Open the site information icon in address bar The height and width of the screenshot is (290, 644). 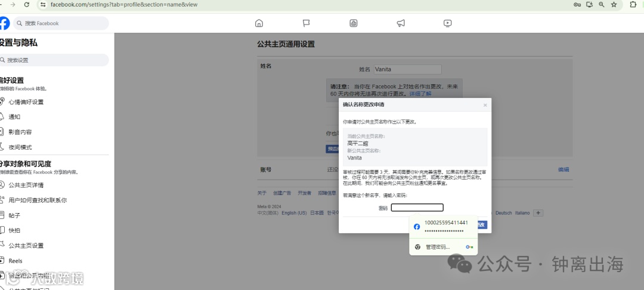[43, 4]
